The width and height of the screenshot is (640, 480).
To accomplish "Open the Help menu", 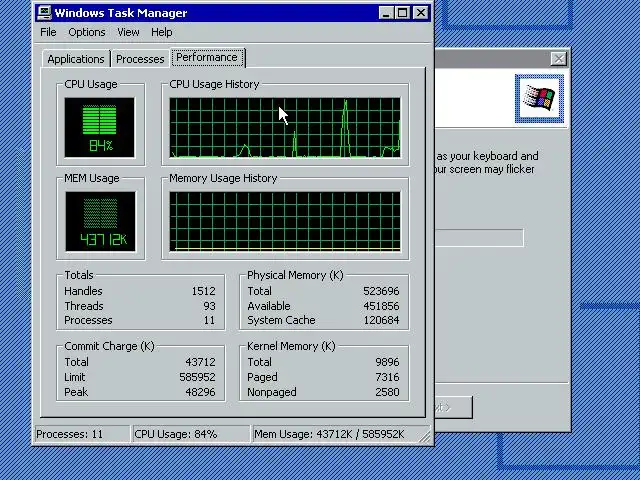I will point(162,32).
